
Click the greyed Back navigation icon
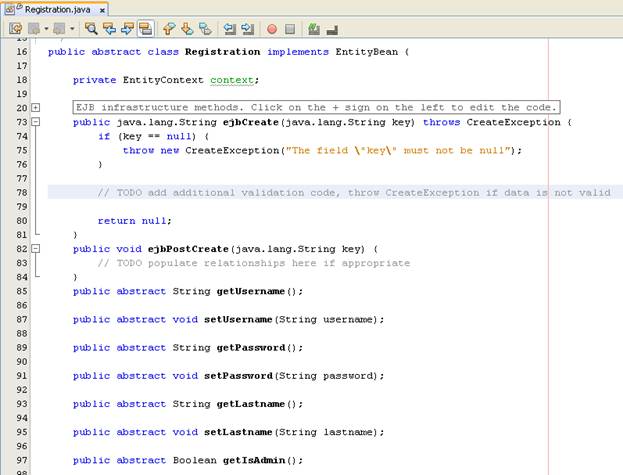(34, 29)
